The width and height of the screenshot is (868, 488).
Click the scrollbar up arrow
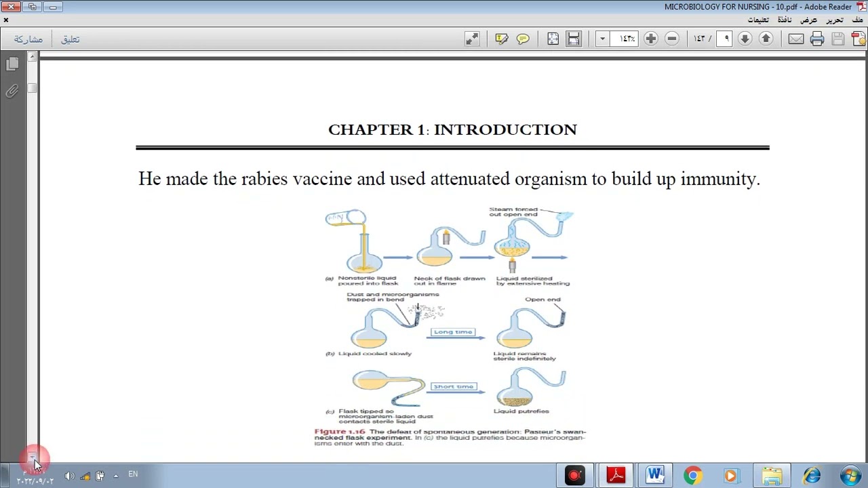pyautogui.click(x=32, y=58)
